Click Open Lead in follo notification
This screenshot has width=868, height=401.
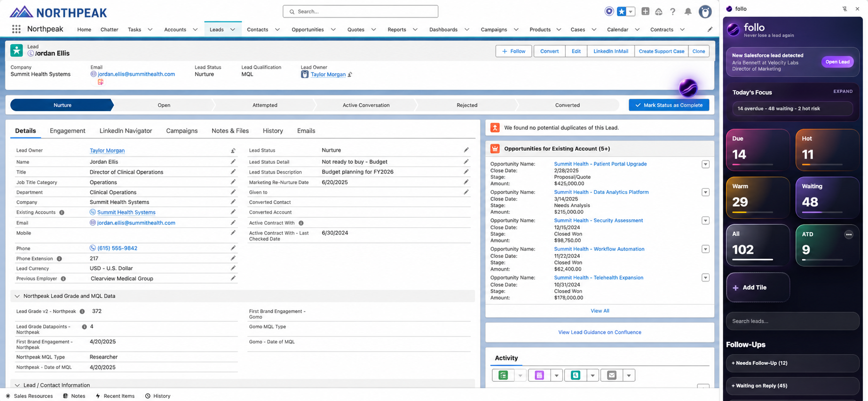(x=837, y=62)
